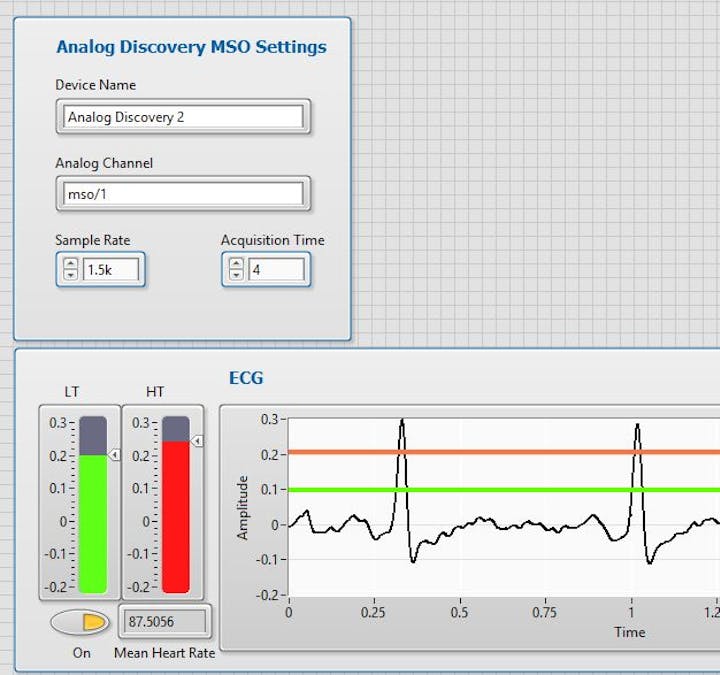Click the Acquisition Time value field

tap(276, 270)
